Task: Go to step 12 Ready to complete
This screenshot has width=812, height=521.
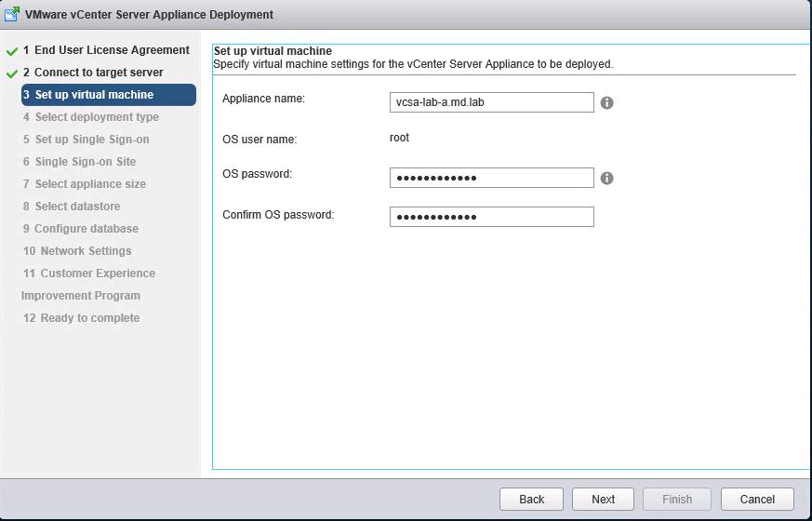Action: coord(89,318)
